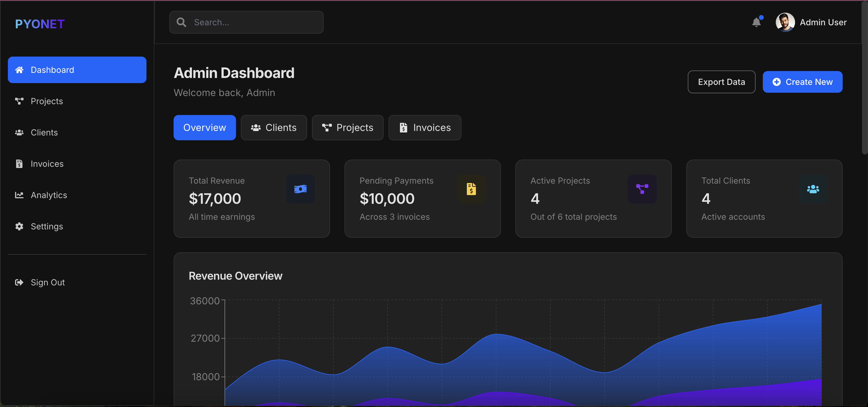Select the Overview tab

(205, 128)
